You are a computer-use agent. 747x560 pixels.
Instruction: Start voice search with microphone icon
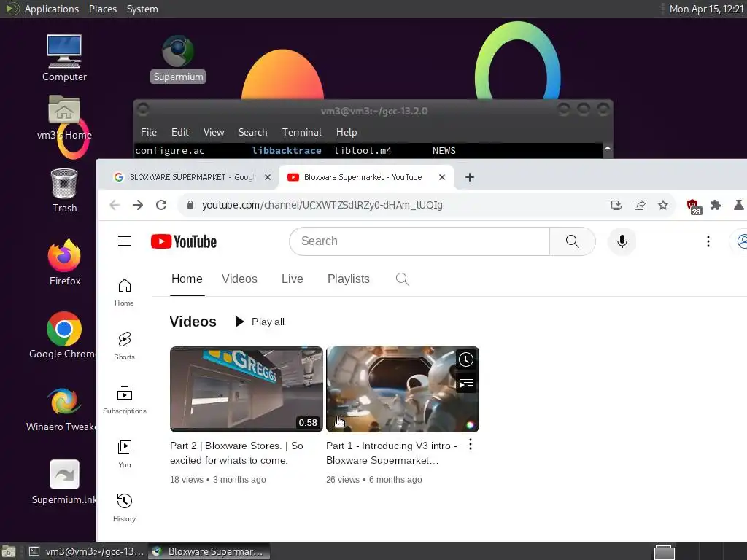click(x=622, y=241)
